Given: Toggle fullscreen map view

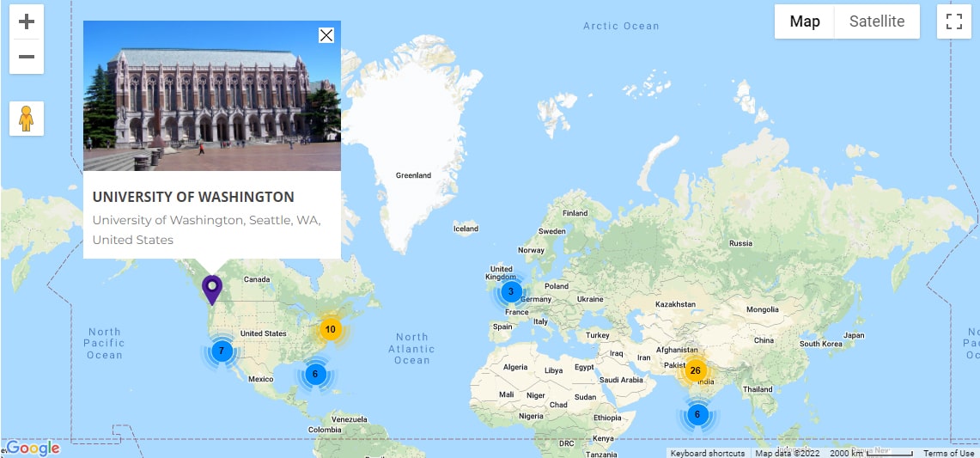Looking at the screenshot, I should tap(953, 21).
